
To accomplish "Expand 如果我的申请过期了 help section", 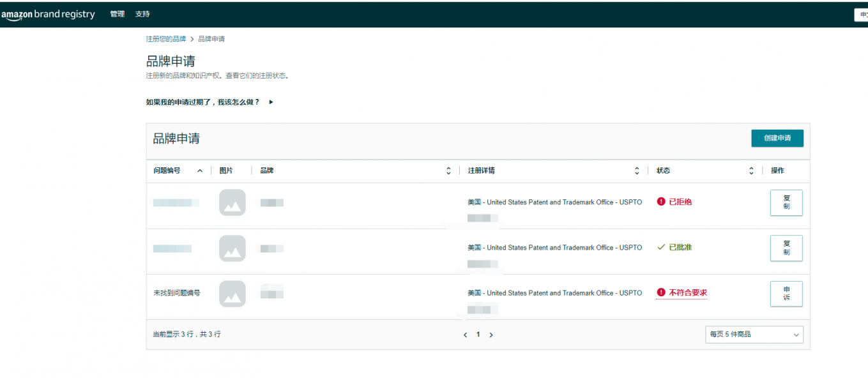I will tap(209, 102).
